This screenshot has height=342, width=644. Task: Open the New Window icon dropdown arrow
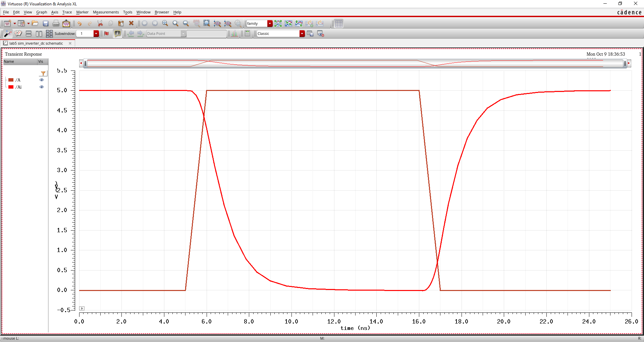[14, 23]
